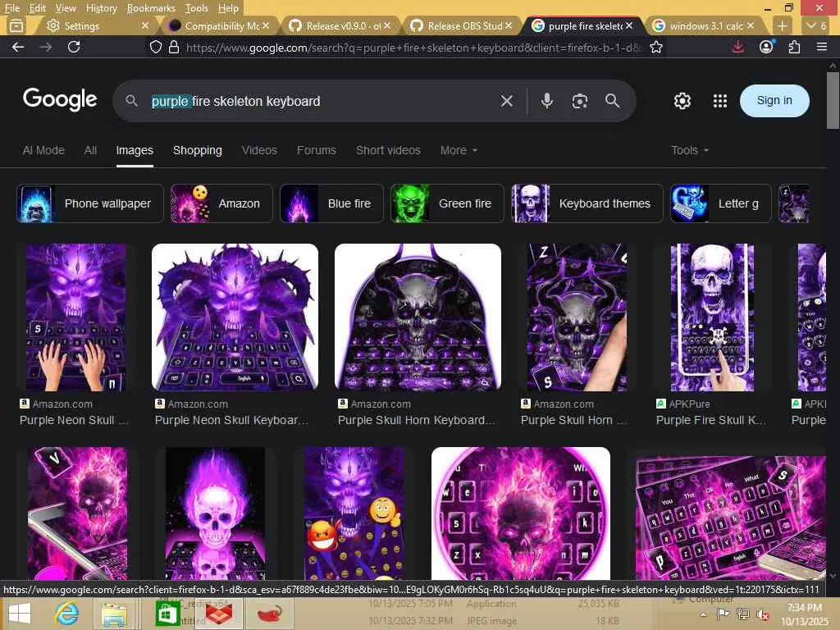Click the volume speaker tray icon
The image size is (840, 630).
tap(761, 614)
